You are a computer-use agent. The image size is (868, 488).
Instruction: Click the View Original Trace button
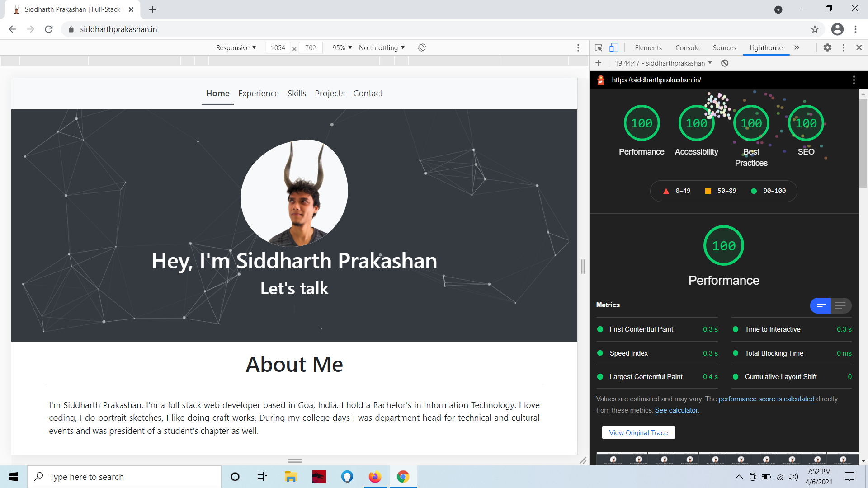tap(638, 432)
